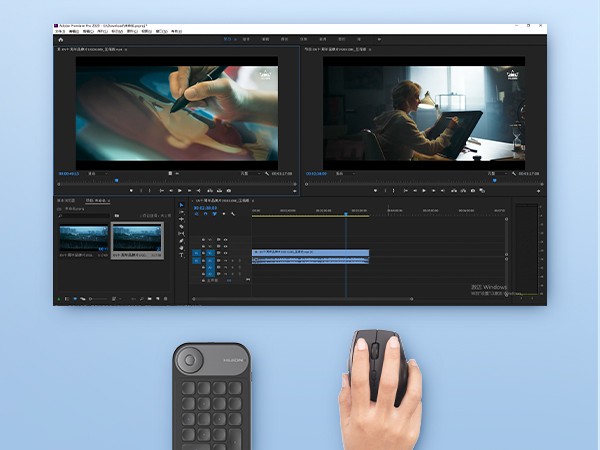This screenshot has height=450, width=600.
Task: Select the Hand tool
Action: (x=181, y=248)
